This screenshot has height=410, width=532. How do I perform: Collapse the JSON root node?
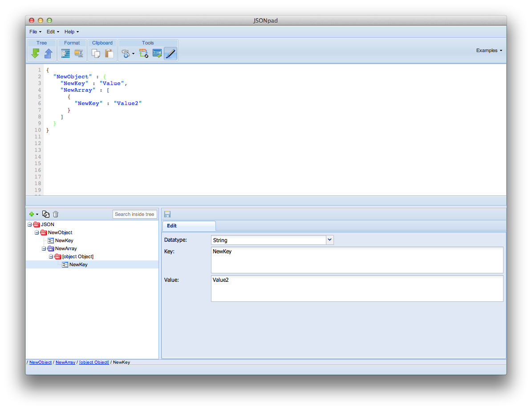click(29, 224)
